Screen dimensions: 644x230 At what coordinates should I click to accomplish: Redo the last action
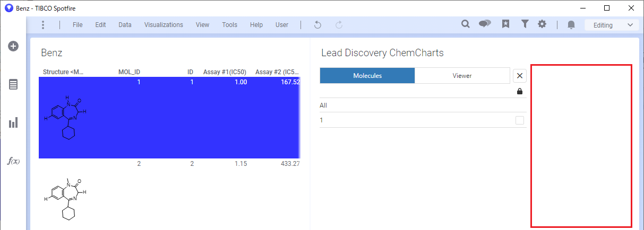coord(339,25)
